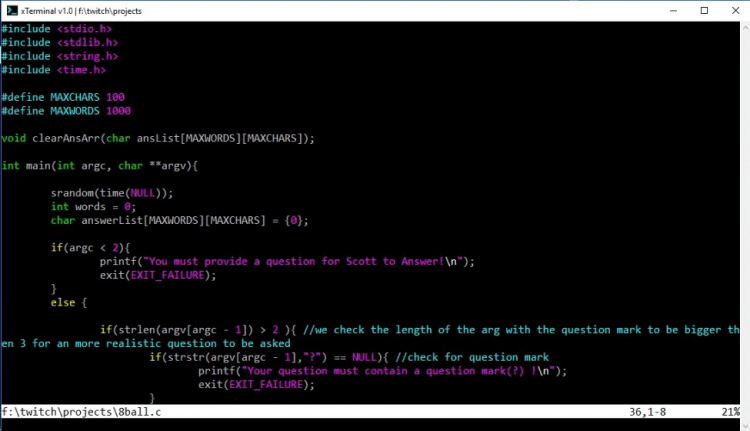The width and height of the screenshot is (750, 431).
Task: Place cursor on the #include <stdio.h> line
Action: [x=58, y=29]
